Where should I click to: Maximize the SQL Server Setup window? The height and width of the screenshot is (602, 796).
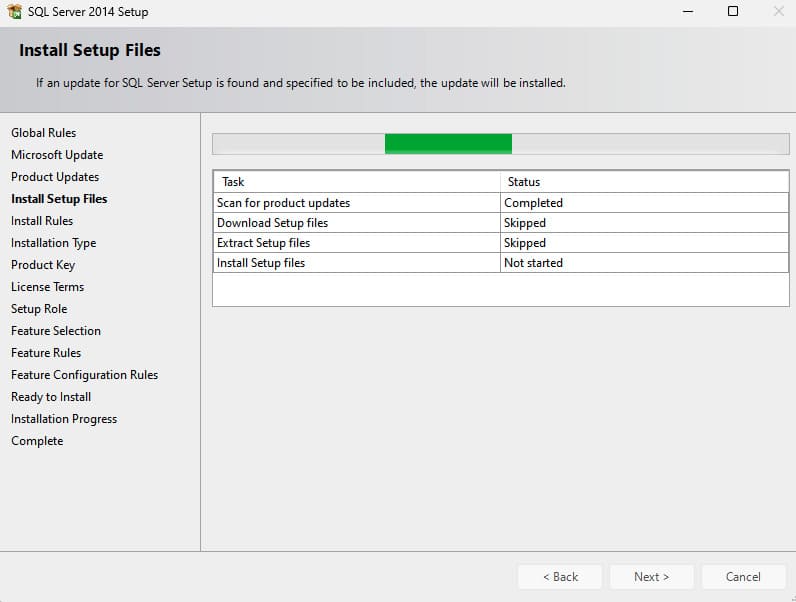733,12
